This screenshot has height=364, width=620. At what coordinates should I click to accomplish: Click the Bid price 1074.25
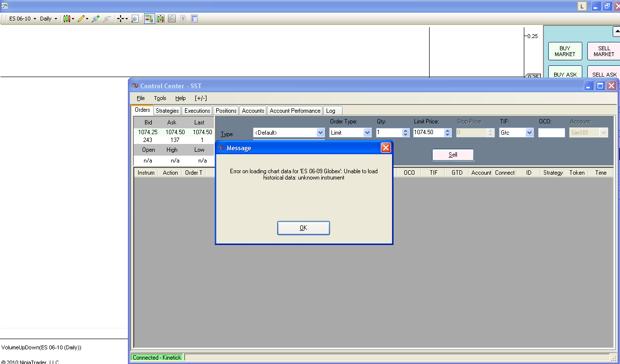(147, 132)
